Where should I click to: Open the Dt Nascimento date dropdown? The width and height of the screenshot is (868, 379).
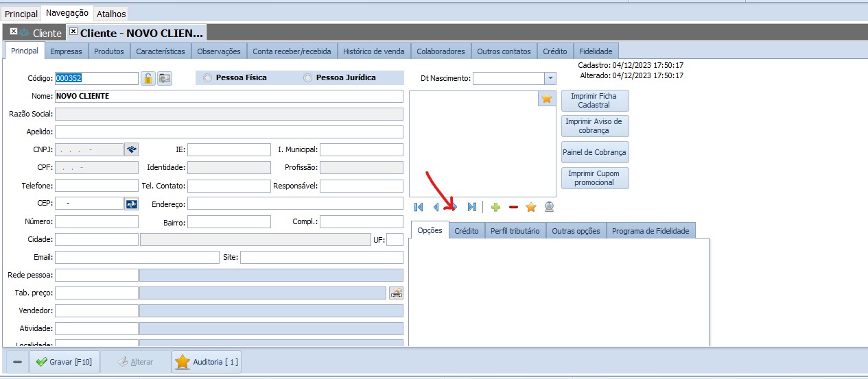tap(550, 79)
